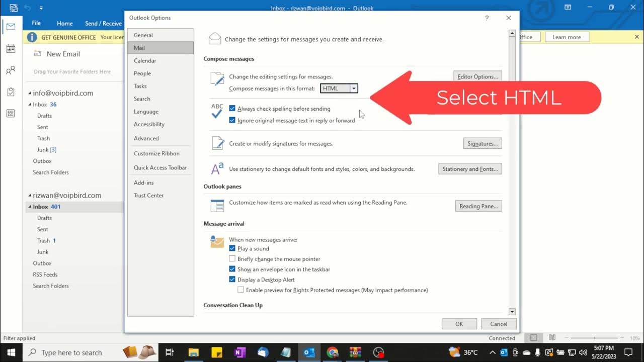644x362 pixels.
Task: Open Calendar view icon in Outlook sidebar
Action: click(x=11, y=48)
